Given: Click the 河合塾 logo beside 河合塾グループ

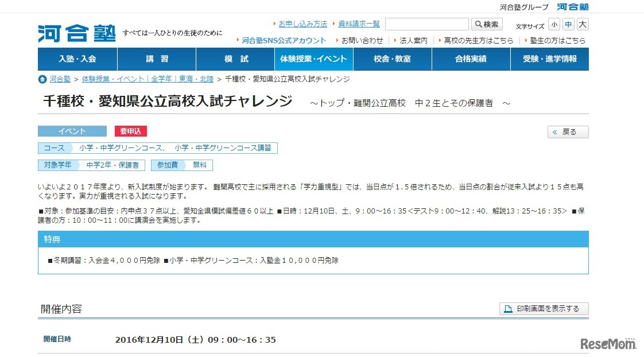Looking at the screenshot, I should tap(572, 7).
